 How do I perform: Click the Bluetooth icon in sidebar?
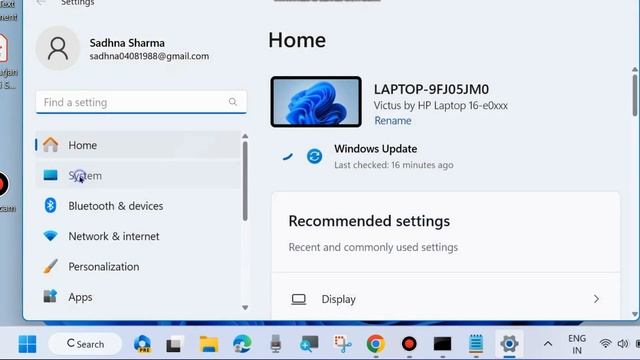[x=51, y=205]
